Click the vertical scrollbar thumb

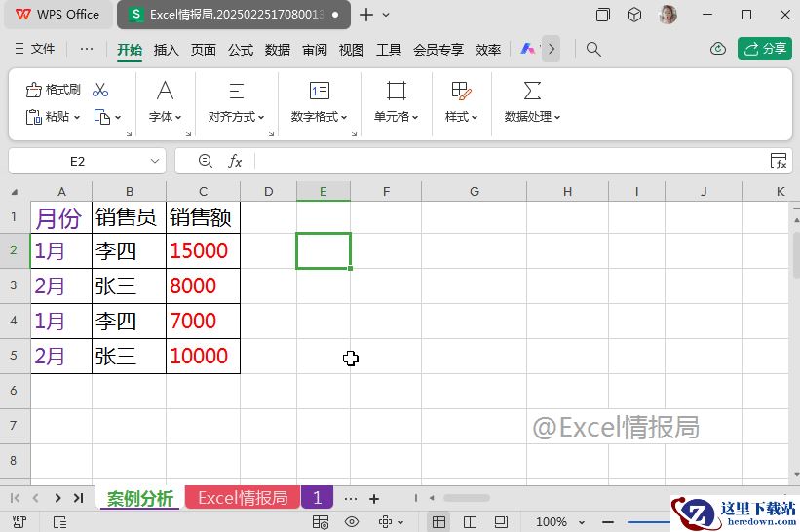(796, 254)
